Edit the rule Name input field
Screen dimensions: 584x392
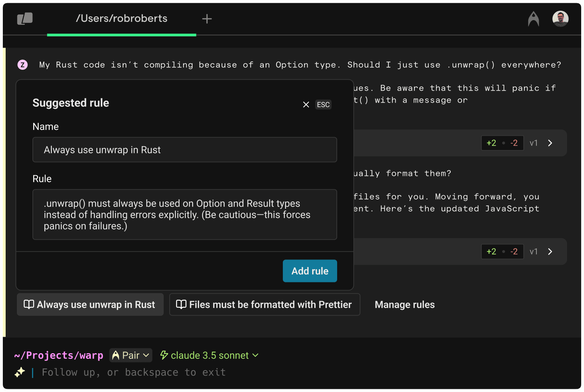[x=184, y=150]
